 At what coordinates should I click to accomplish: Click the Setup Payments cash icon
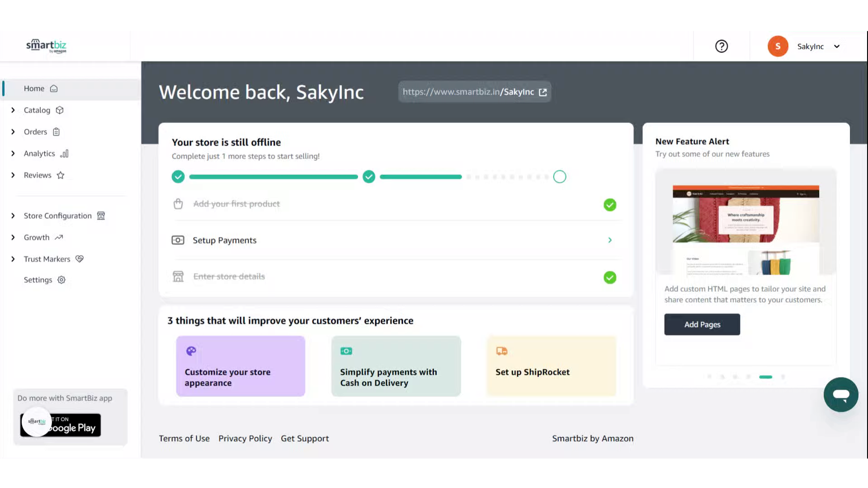[178, 240]
